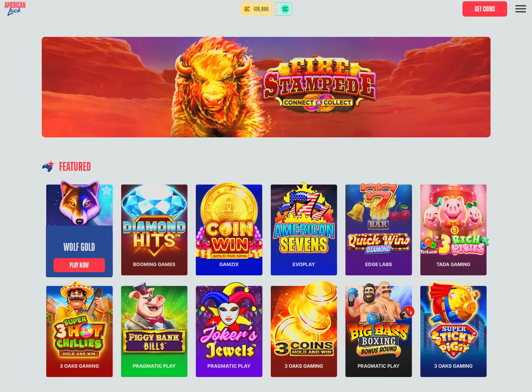Screen dimensions: 532x392
Task: Open Quick Wins Diamond game tile
Action: (x=379, y=230)
